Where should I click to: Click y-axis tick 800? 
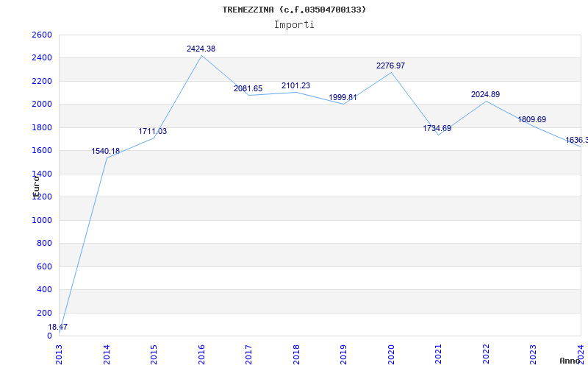click(x=44, y=244)
